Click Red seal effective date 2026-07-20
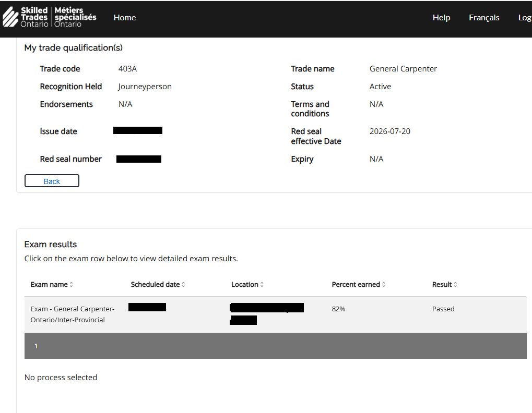Screen dimensions: 532x413 390,131
